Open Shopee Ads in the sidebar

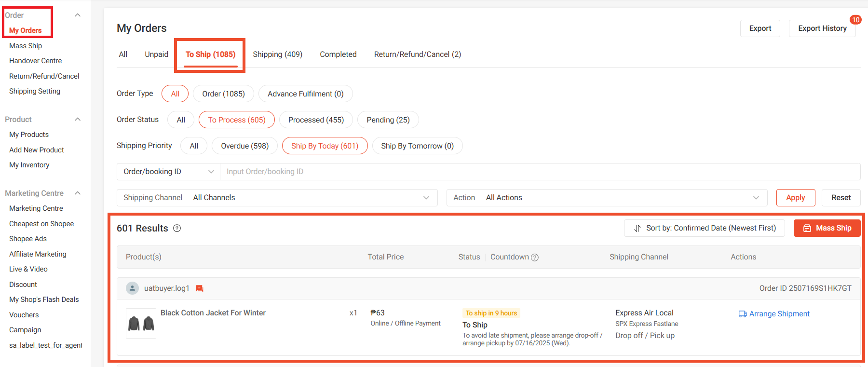click(28, 239)
